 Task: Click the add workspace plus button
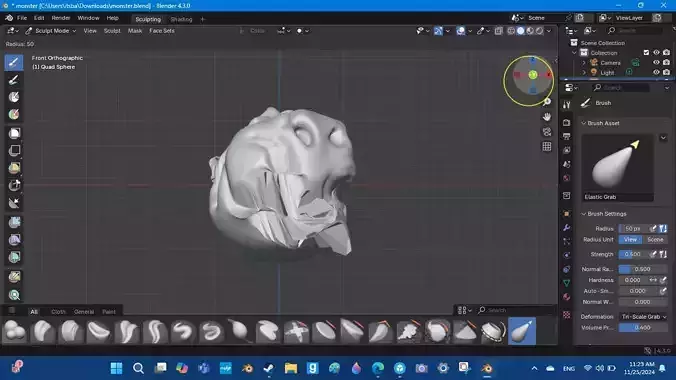[x=202, y=19]
